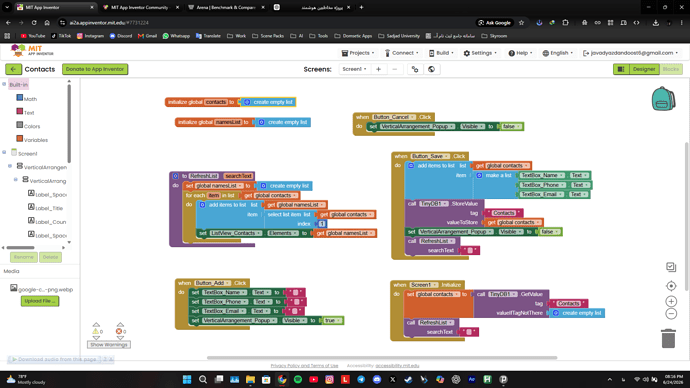The image size is (690, 388).
Task: Click Donate to App Inventor button
Action: 95,69
